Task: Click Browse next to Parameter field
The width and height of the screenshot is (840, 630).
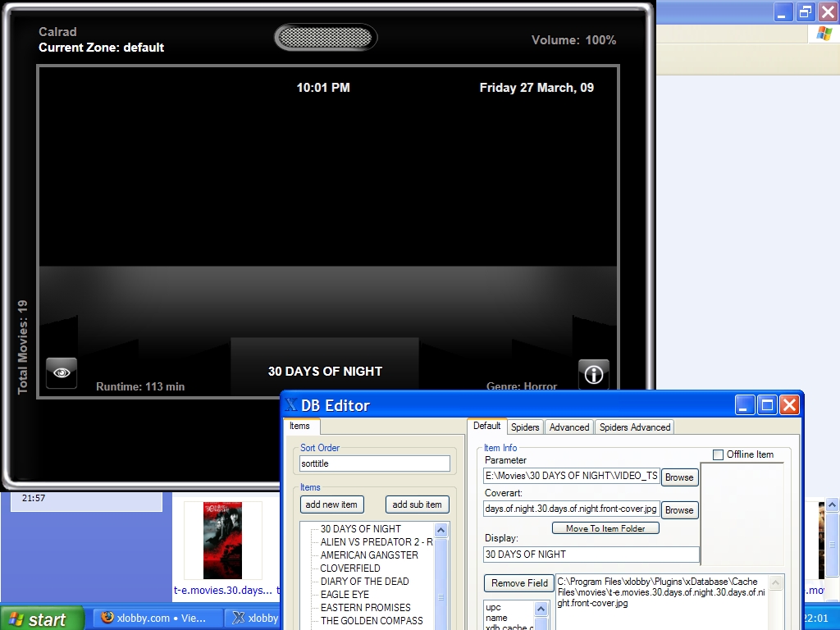Action: [679, 477]
